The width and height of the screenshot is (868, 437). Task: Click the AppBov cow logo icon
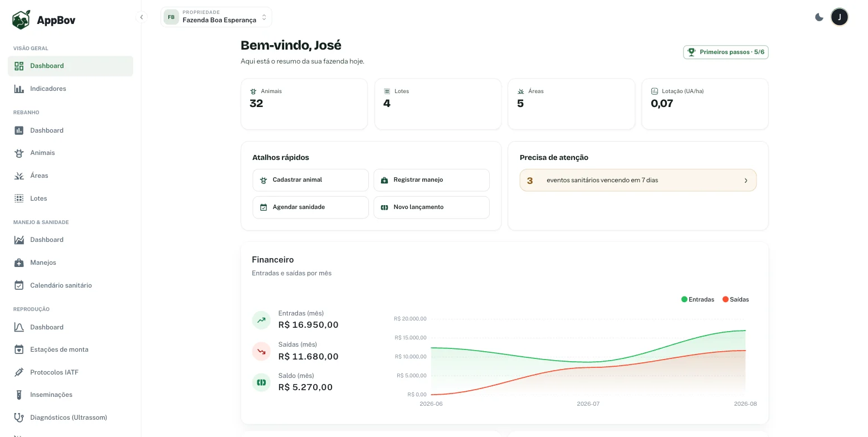click(21, 20)
